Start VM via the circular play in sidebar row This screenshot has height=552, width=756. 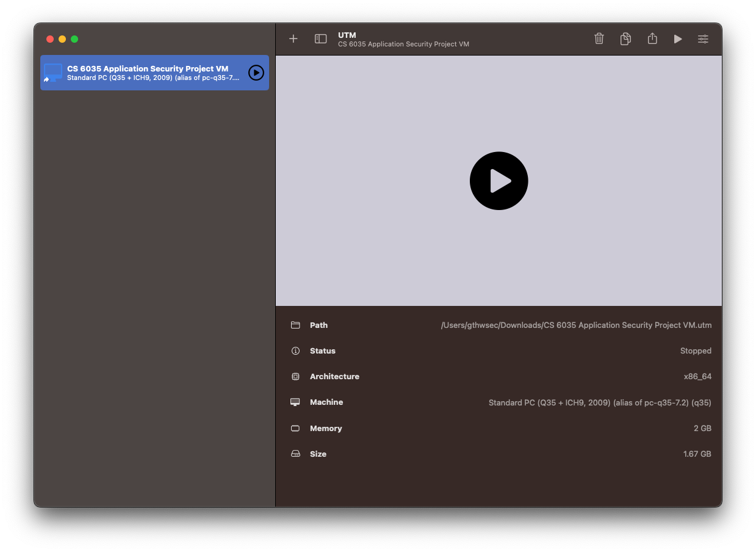coord(256,73)
